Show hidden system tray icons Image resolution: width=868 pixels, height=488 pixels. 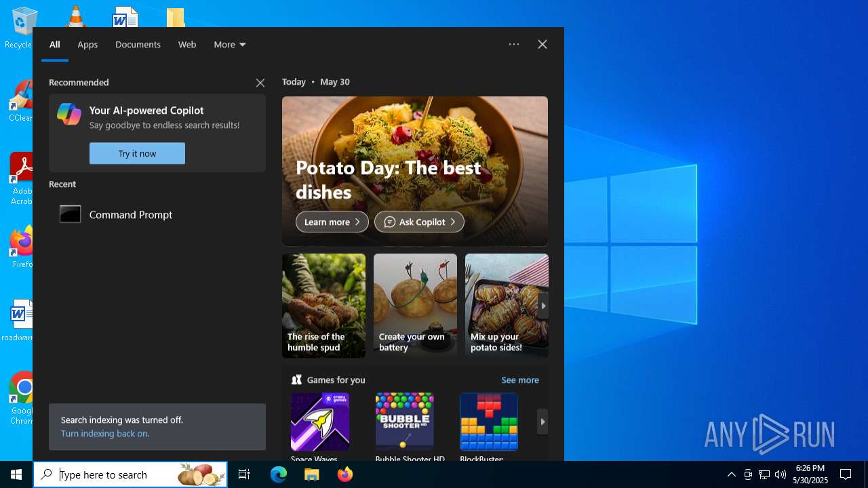coord(732,474)
